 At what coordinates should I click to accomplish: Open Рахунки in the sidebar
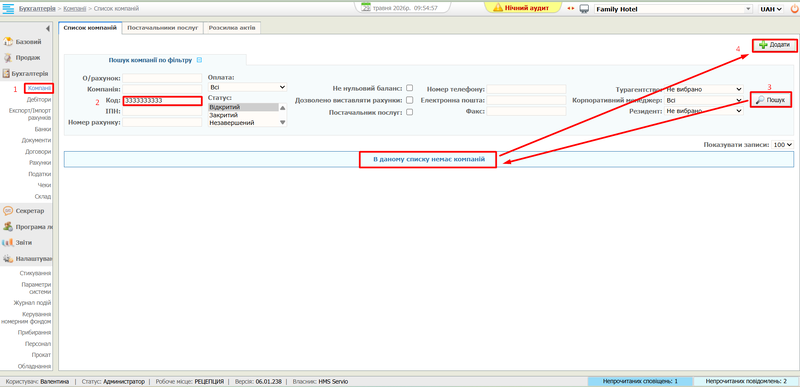click(x=40, y=163)
